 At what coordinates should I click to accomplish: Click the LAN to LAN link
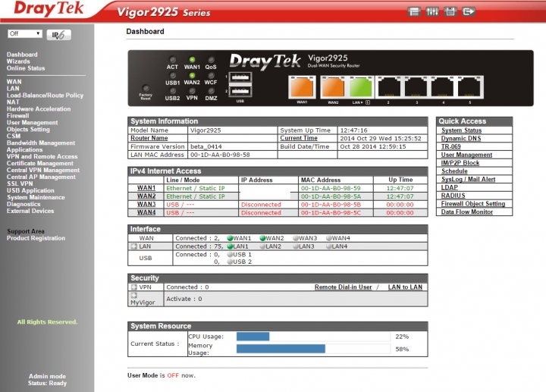[x=405, y=287]
